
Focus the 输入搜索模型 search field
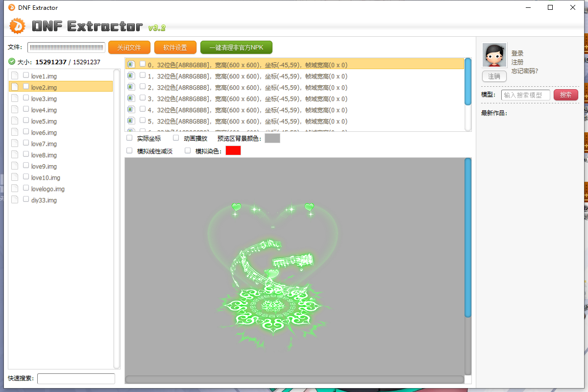526,95
